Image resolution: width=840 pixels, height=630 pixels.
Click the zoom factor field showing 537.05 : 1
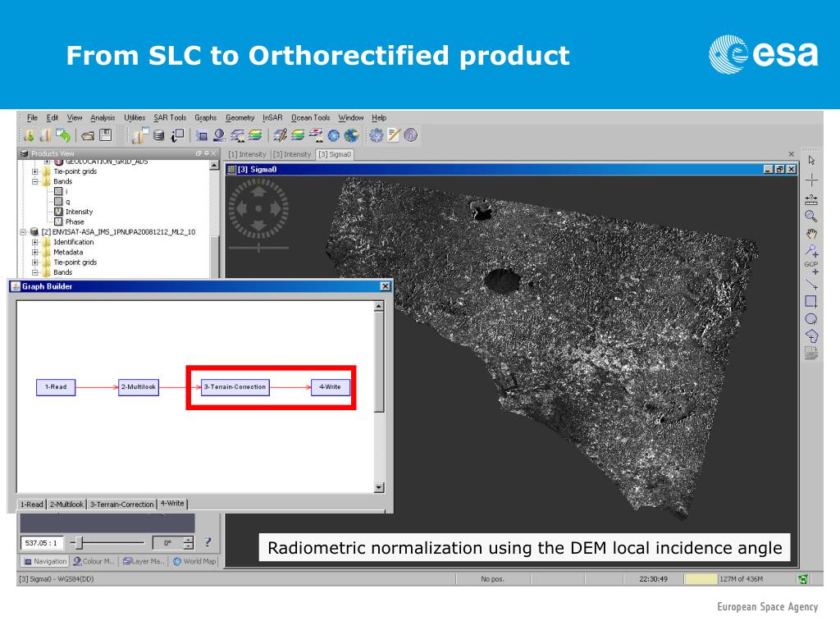point(42,543)
